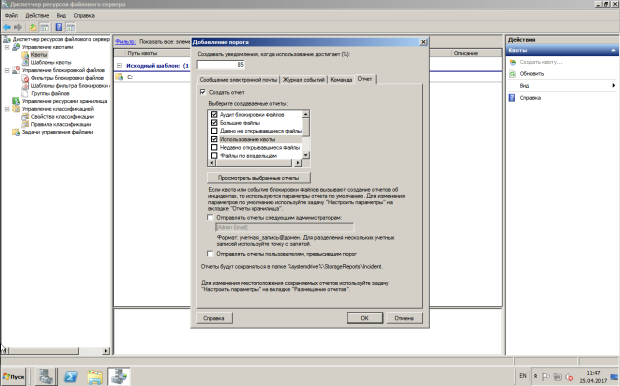Uncheck the Большие файлы report checkbox
This screenshot has height=386, width=620.
[214, 123]
